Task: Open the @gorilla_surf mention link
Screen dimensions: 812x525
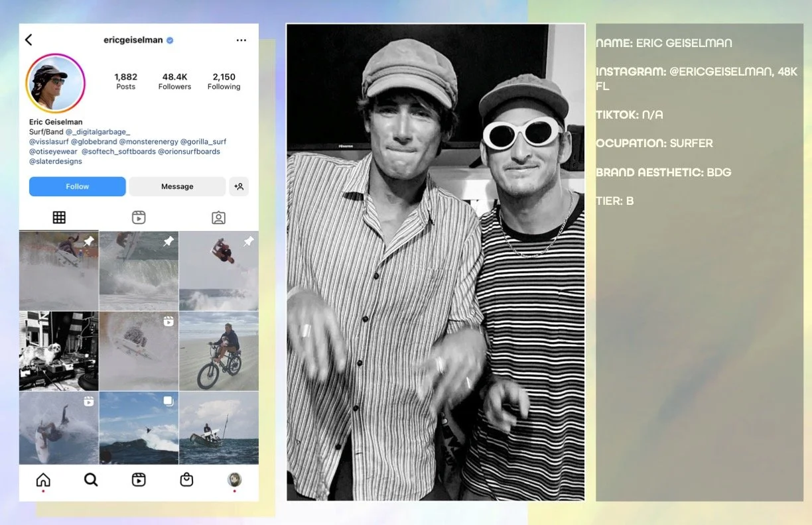Action: [204, 142]
